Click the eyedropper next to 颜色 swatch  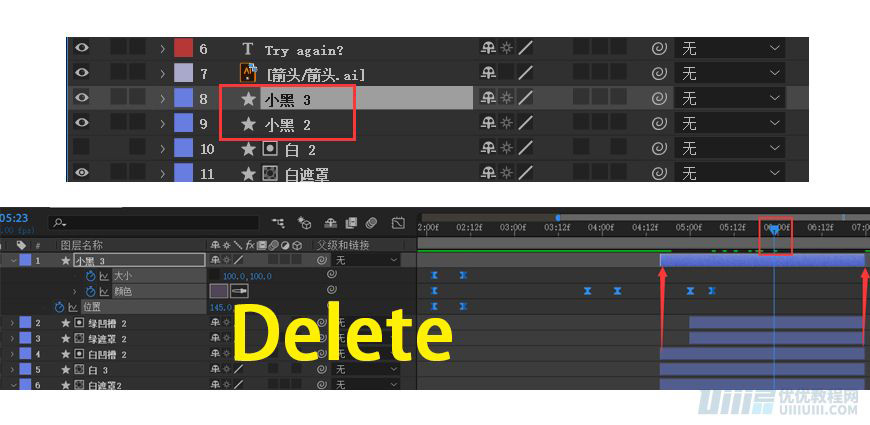(239, 291)
